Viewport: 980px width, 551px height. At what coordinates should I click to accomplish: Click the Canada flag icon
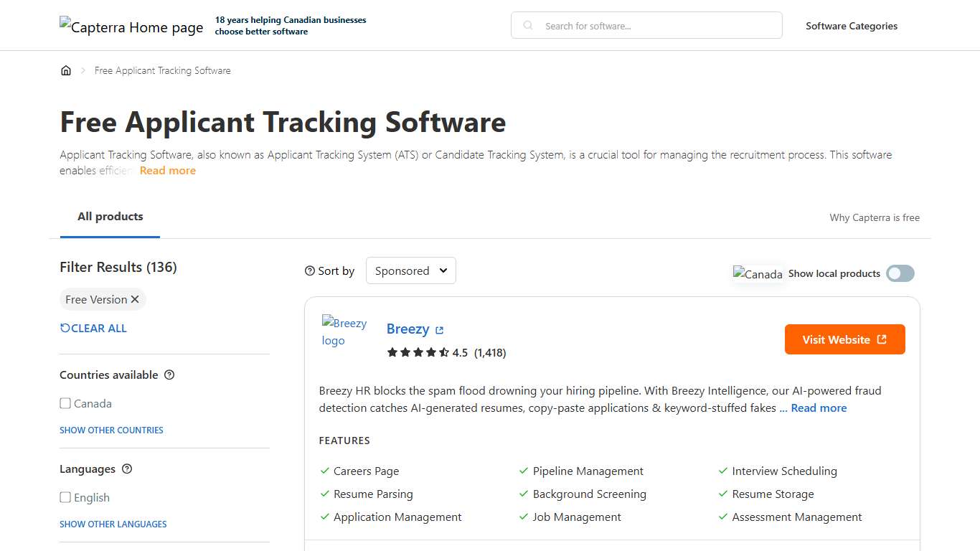point(758,273)
